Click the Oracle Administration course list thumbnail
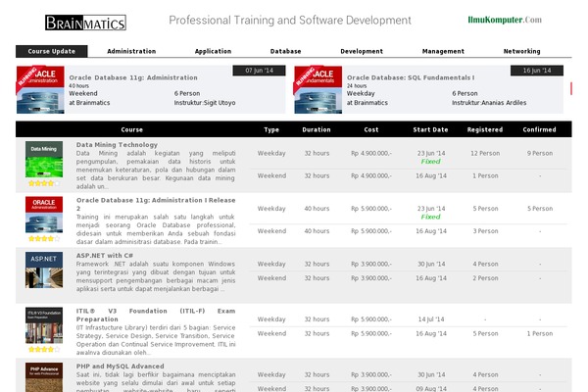This screenshot has height=392, width=588. 44,215
